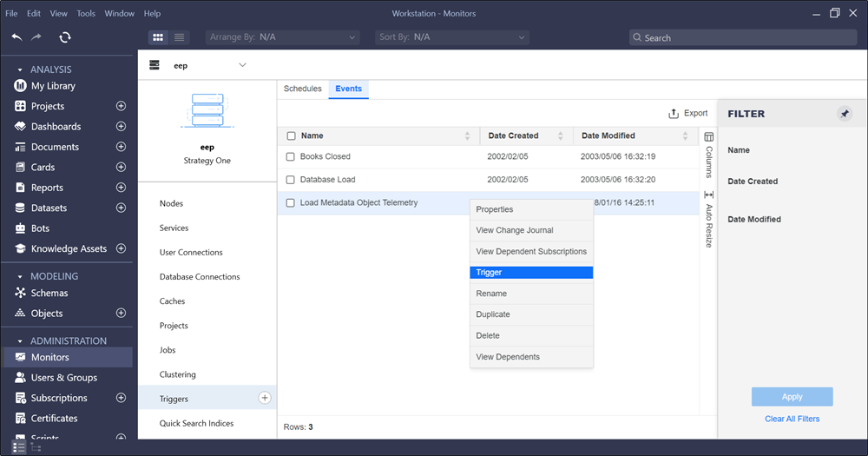Pin the Filter panel
Viewport: 868px width, 456px height.
844,114
